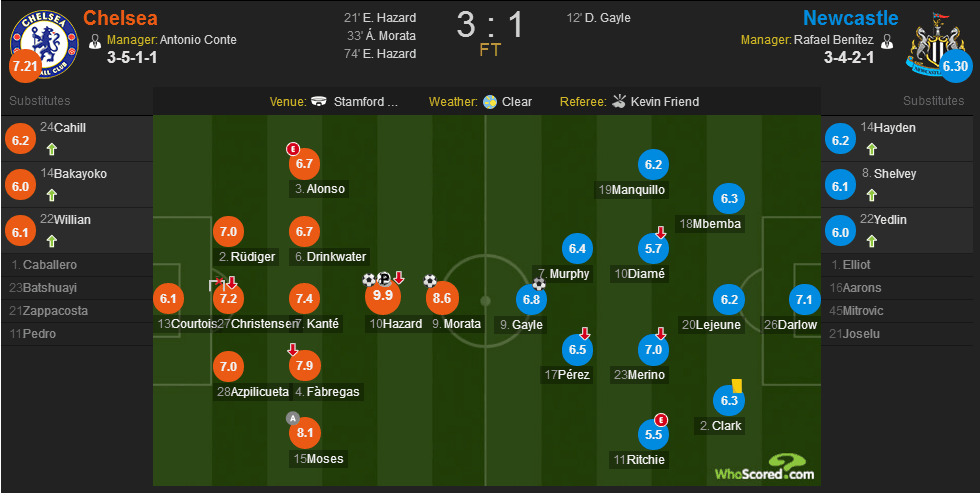Select Hazard's 9.9 rating circle
Screen dimensions: 980x493
pos(382,295)
